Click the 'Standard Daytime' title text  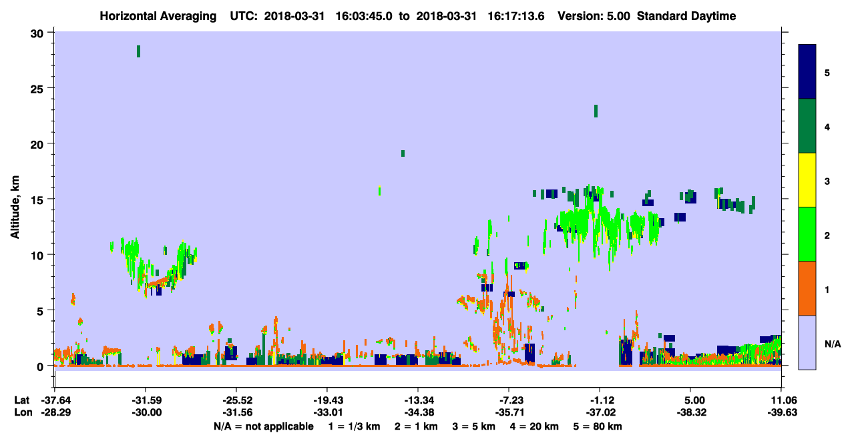click(x=686, y=16)
